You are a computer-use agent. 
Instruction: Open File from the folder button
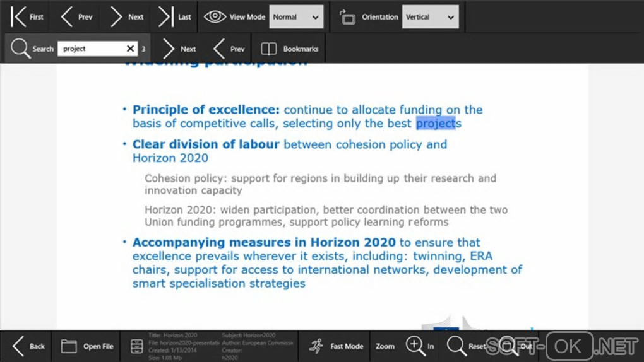tap(87, 346)
